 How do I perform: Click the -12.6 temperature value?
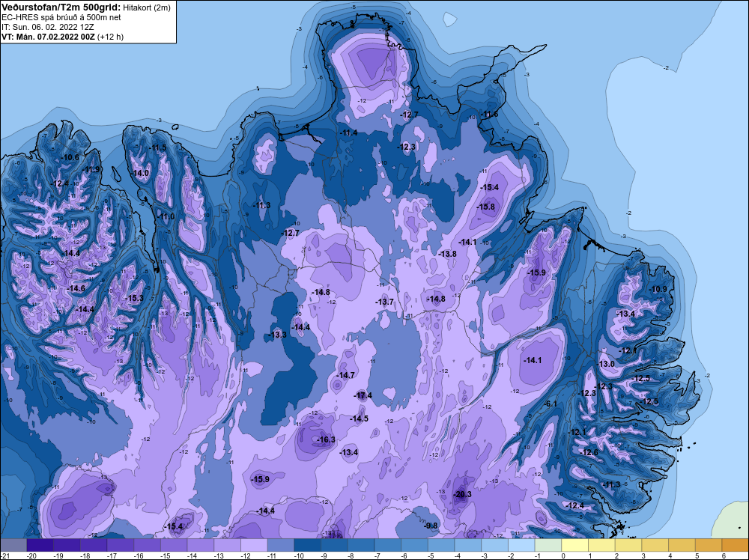pos(589,452)
